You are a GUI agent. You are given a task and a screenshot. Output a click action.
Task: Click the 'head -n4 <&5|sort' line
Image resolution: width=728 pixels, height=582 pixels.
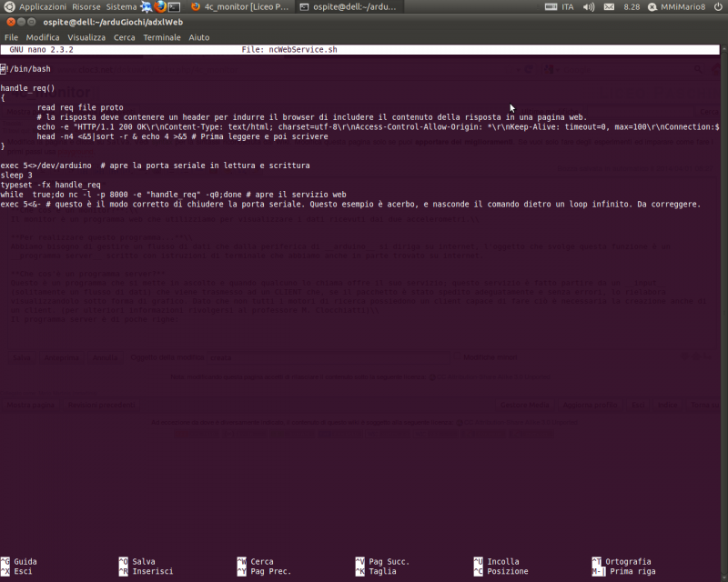point(183,137)
